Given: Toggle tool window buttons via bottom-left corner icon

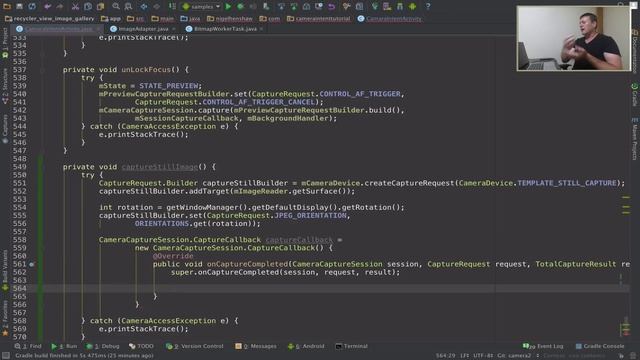Looking at the screenshot, I should [x=6, y=356].
